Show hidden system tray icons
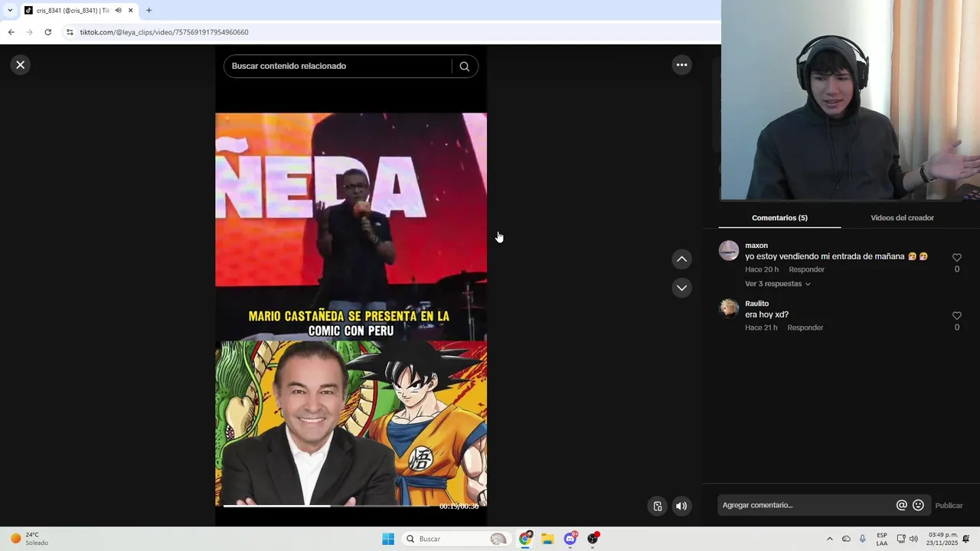Viewport: 980px width, 551px height. (829, 539)
